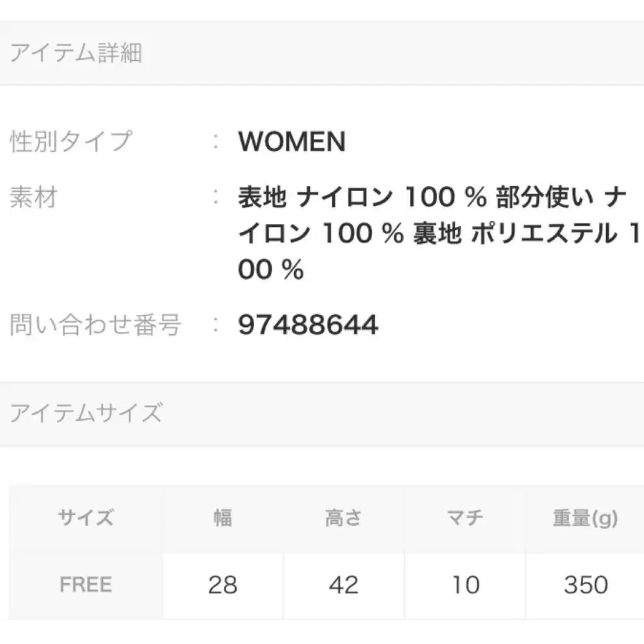Image resolution: width=644 pixels, height=644 pixels.
Task: Select the gusset value 10
Action: (465, 585)
